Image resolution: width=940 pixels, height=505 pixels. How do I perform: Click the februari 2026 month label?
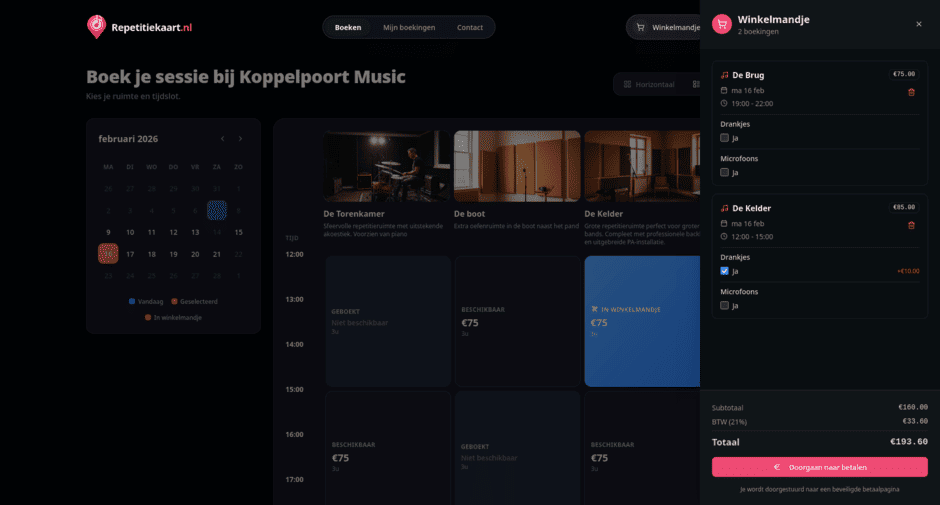point(128,139)
